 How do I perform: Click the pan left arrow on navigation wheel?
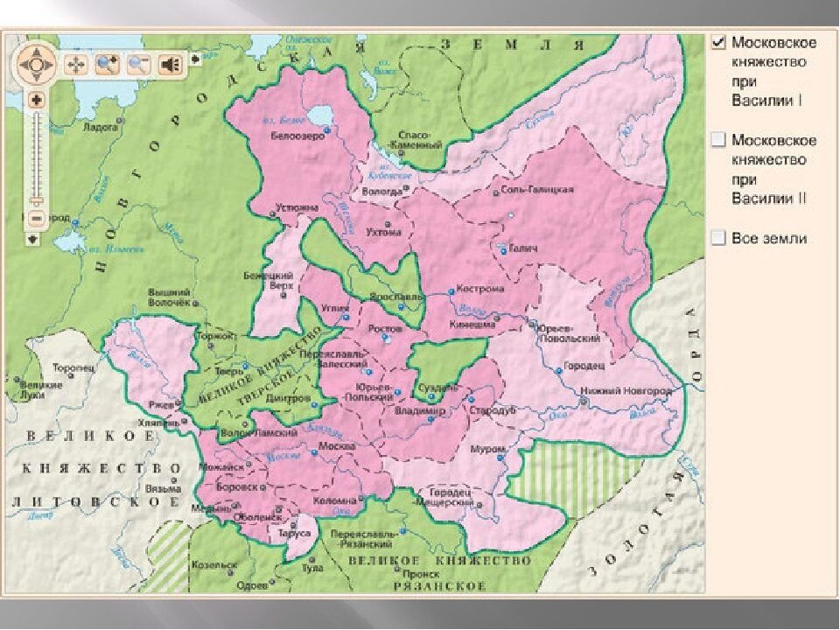coord(22,64)
